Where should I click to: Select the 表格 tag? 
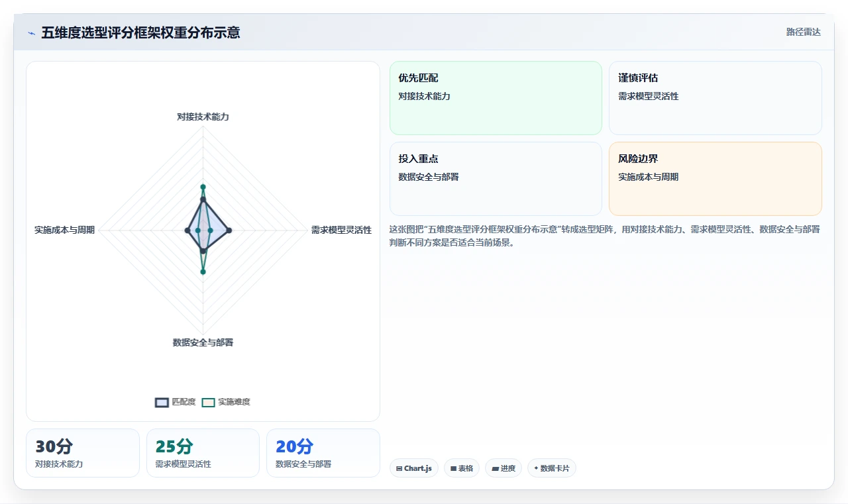(x=462, y=468)
